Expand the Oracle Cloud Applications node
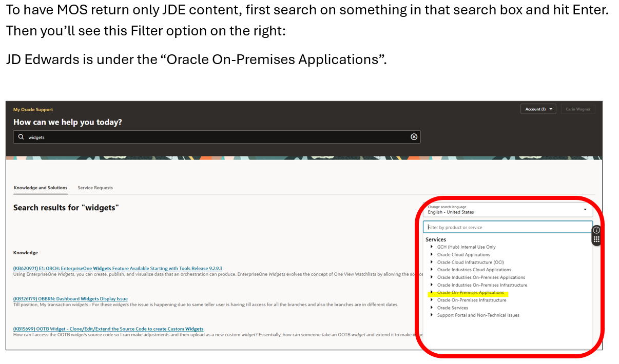Viewport: 619px width, 364px height. (x=432, y=254)
